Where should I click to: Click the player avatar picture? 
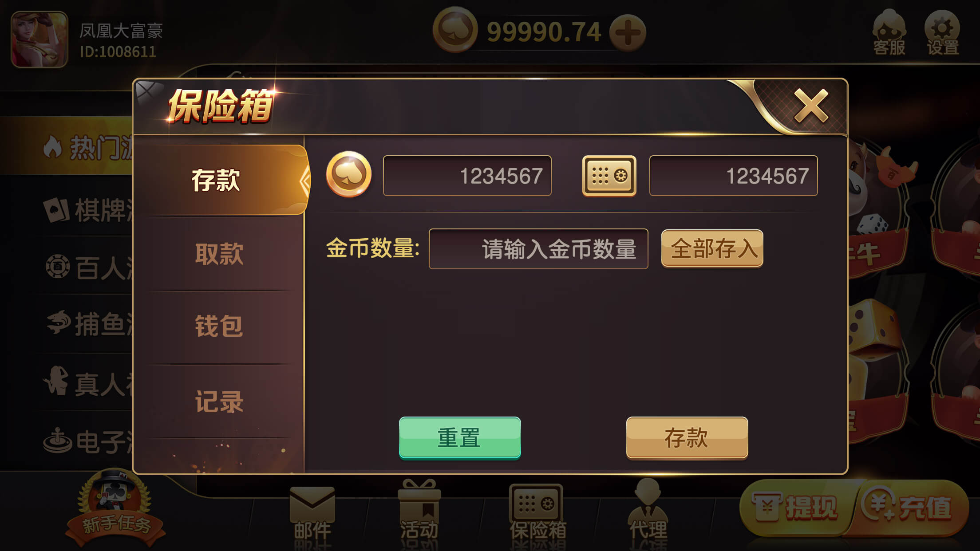coord(40,39)
